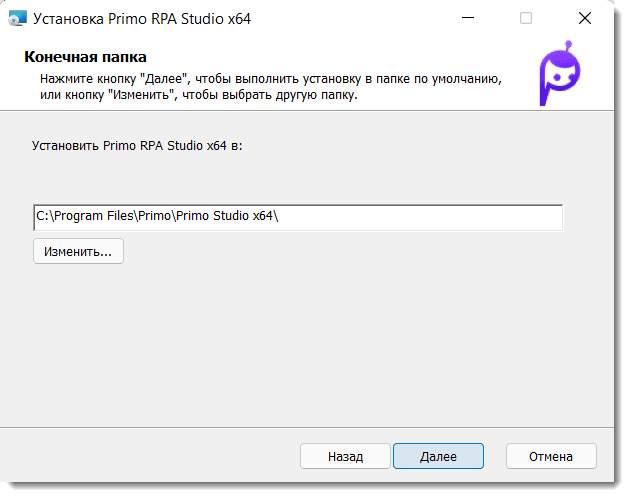Click the blank gray area below "Изменить..."

click(x=300, y=340)
